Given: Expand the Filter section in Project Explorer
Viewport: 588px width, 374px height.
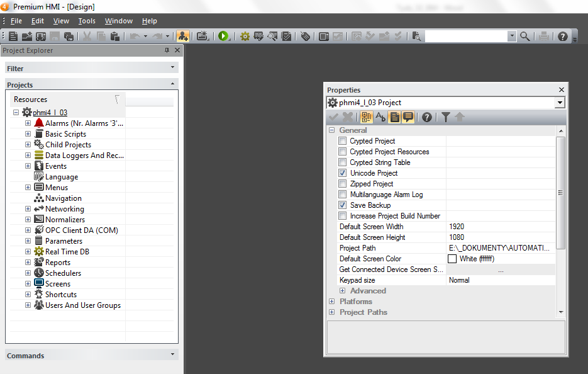Looking at the screenshot, I should tap(172, 67).
